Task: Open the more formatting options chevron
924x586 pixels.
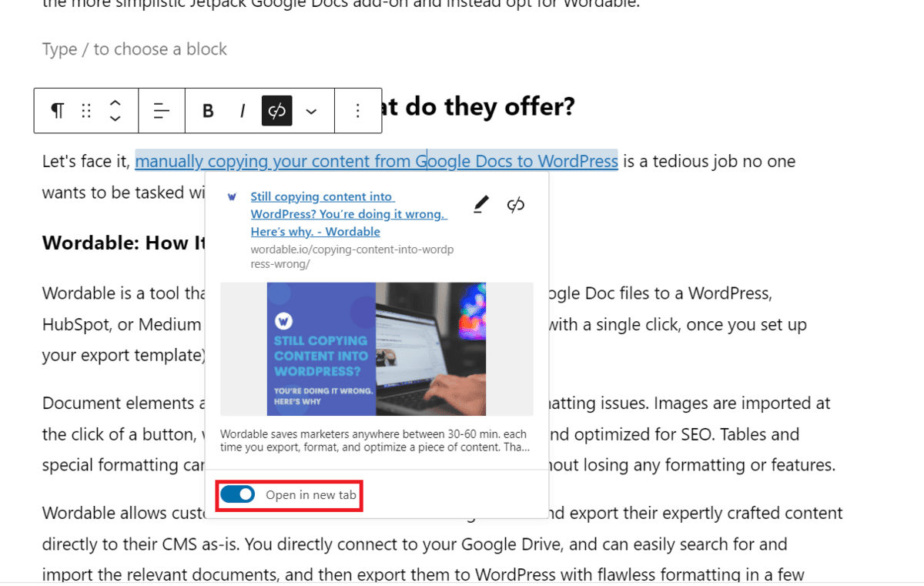Action: pos(311,110)
